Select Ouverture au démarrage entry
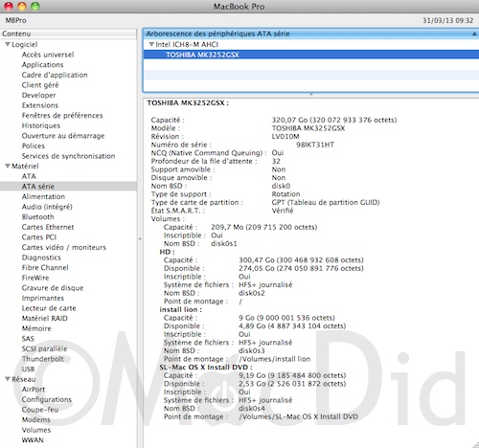 pos(63,136)
